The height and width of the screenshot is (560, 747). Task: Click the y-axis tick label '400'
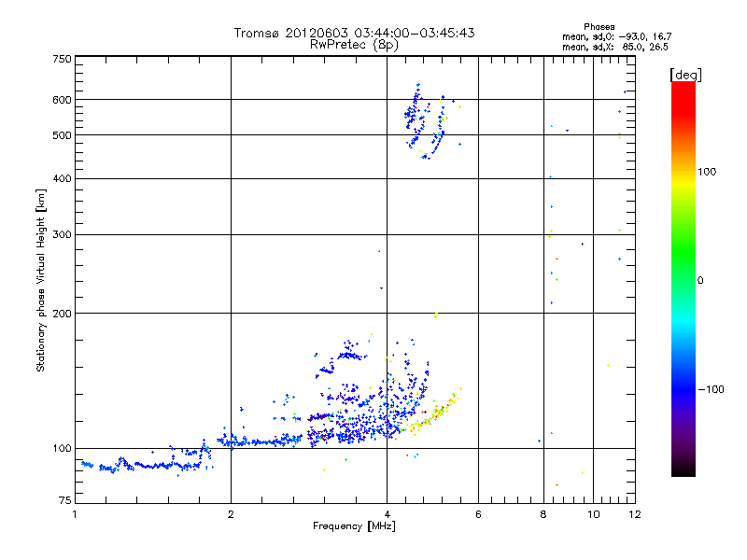pos(62,178)
